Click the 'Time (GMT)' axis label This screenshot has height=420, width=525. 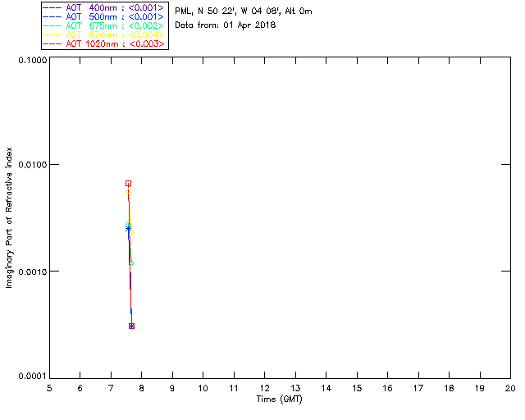(x=280, y=399)
